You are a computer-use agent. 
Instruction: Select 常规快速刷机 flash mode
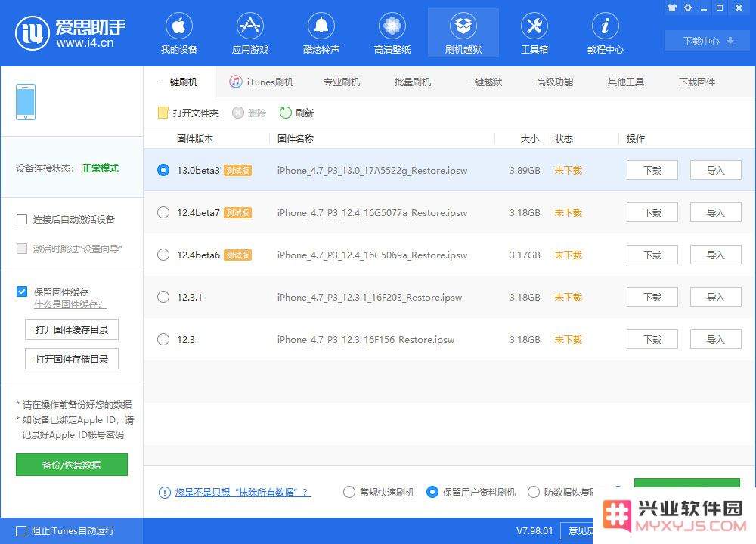pyautogui.click(x=349, y=492)
